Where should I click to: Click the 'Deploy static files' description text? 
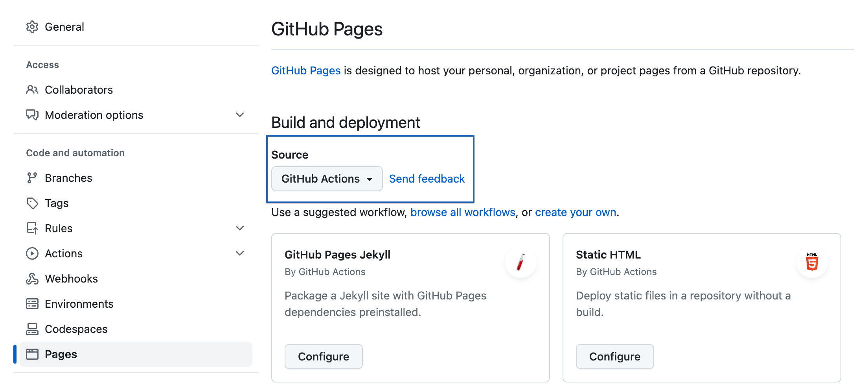(683, 304)
